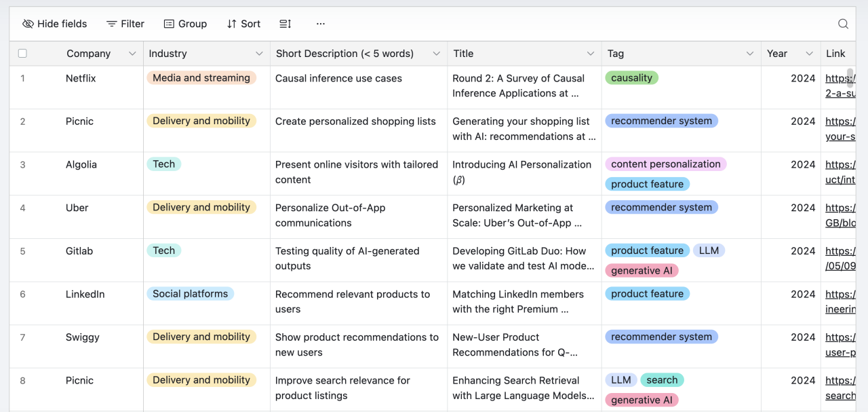
Task: Select the LinkedIn company cell
Action: click(85, 294)
